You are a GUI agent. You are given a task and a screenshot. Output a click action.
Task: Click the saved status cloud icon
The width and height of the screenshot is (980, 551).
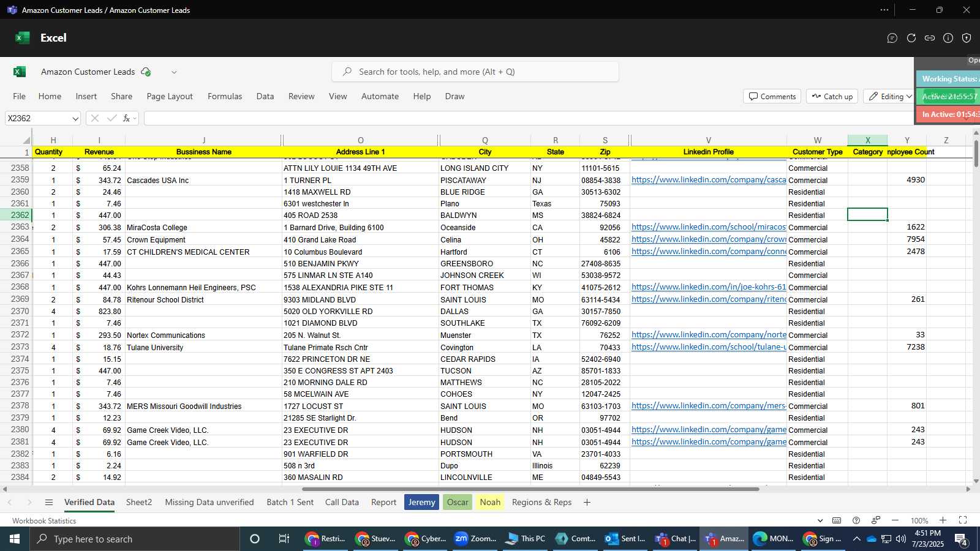(146, 72)
